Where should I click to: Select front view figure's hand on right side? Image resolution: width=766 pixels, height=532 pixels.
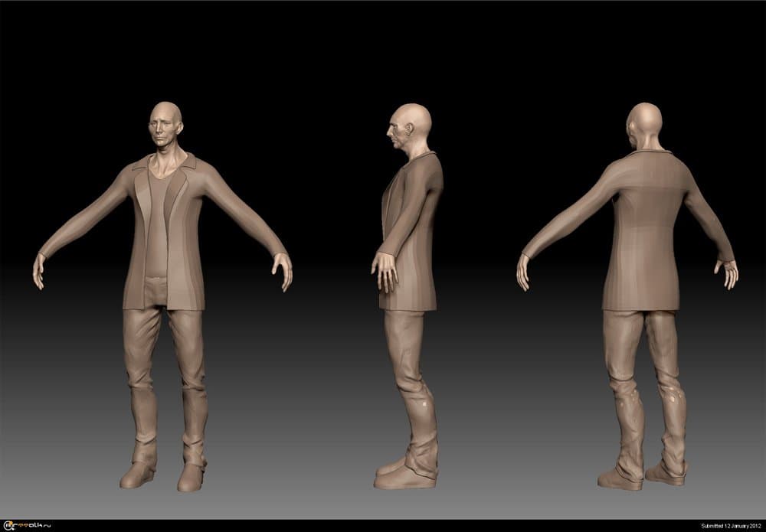point(283,271)
